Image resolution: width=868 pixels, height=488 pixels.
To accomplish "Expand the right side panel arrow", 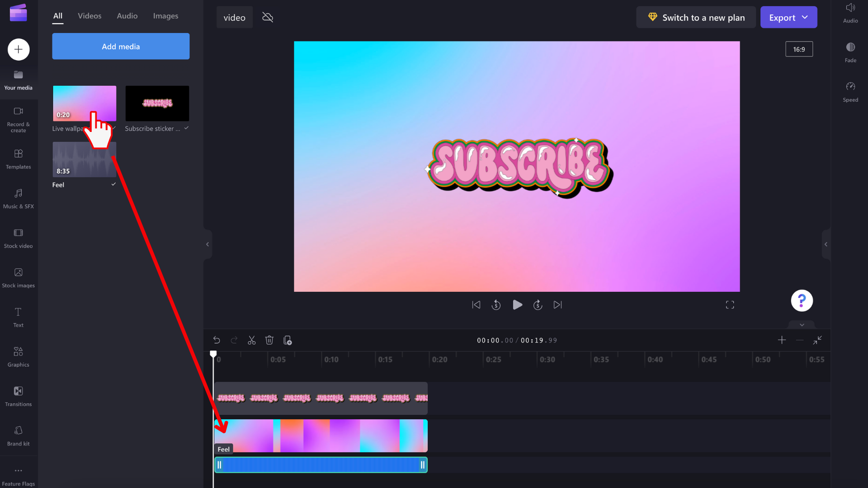I will pyautogui.click(x=826, y=244).
